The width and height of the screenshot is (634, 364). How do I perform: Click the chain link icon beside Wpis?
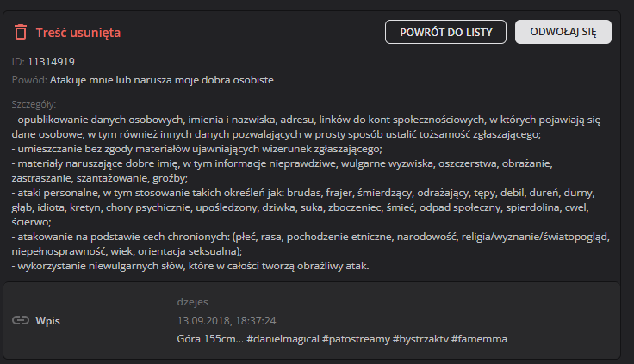[21, 320]
